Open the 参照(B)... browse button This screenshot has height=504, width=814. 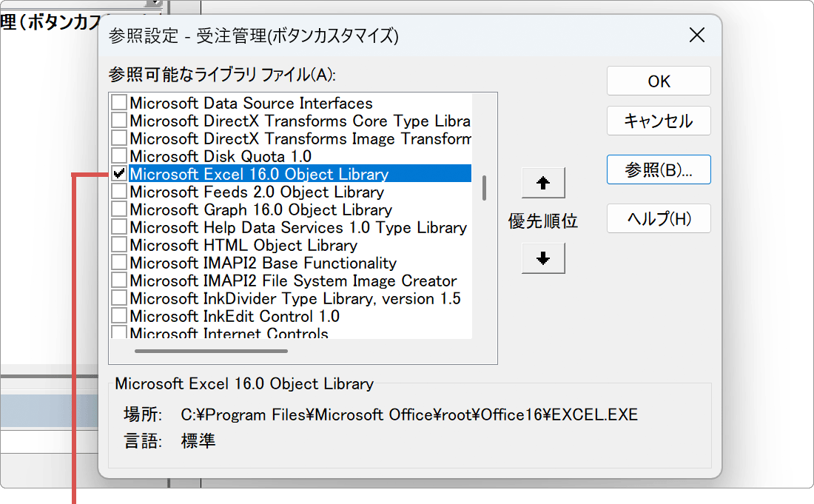click(x=659, y=169)
